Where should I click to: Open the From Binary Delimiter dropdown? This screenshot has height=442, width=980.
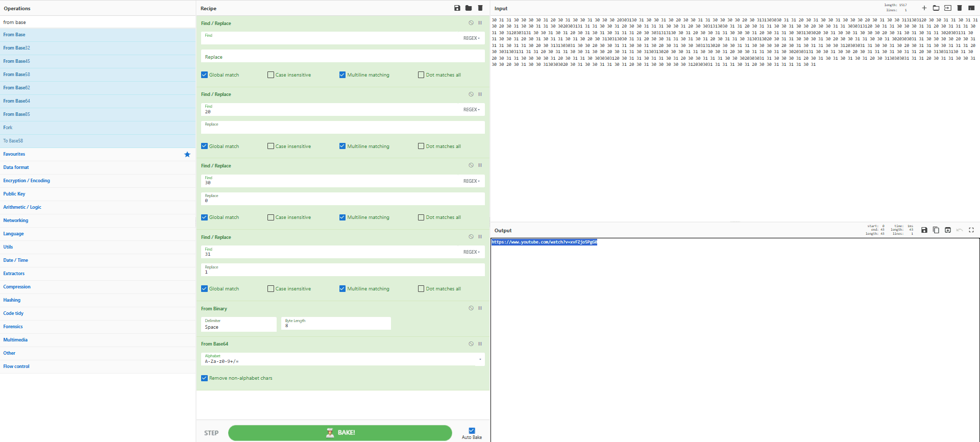coord(239,324)
